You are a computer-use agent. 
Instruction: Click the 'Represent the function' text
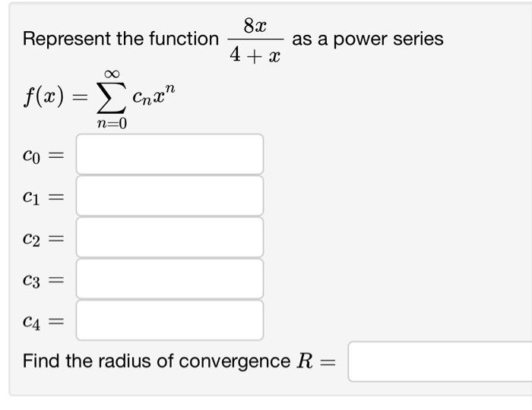(121, 38)
